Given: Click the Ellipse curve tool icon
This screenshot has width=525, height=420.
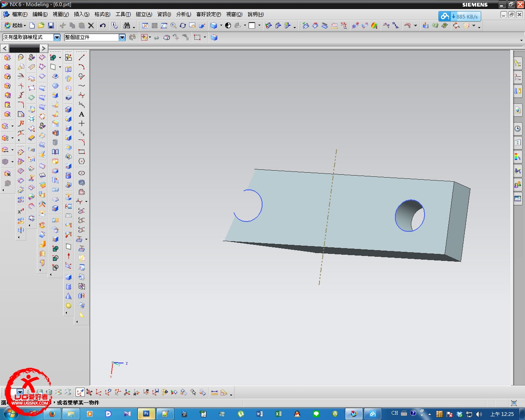Looking at the screenshot, I should pos(82,173).
